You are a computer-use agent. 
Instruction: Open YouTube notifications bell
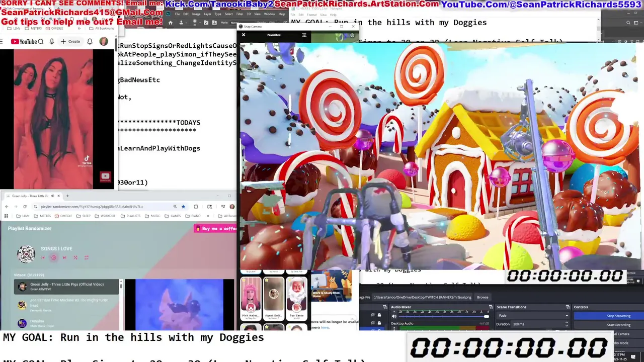[90, 42]
